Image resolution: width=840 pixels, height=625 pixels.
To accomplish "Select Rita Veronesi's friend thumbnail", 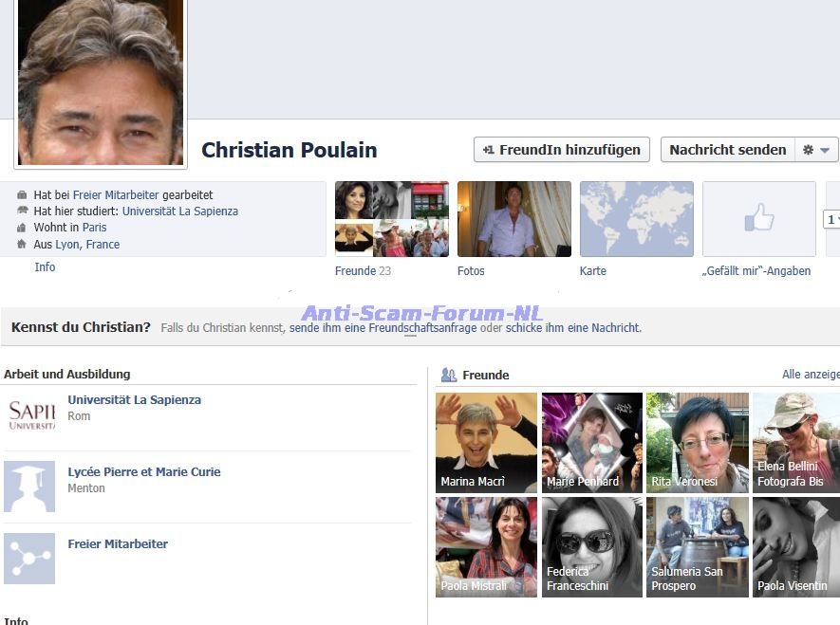I will point(697,443).
